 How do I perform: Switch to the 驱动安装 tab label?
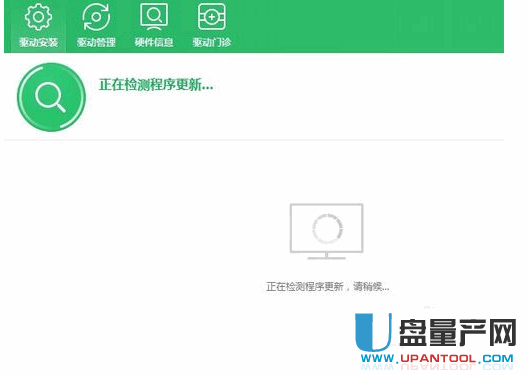pyautogui.click(x=38, y=42)
